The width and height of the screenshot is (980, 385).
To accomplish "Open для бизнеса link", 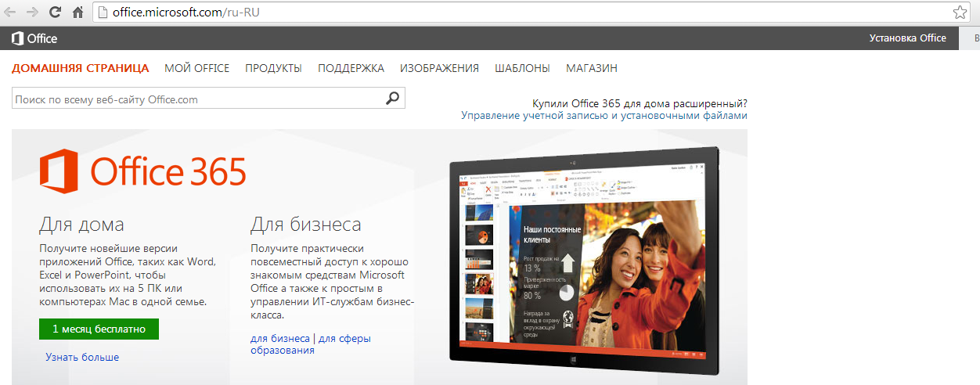I will pyautogui.click(x=280, y=339).
